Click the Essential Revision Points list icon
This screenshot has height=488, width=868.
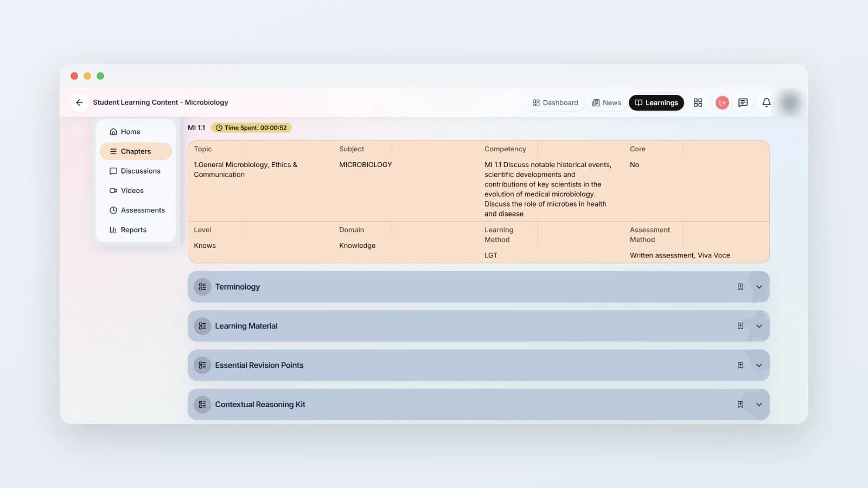click(202, 365)
